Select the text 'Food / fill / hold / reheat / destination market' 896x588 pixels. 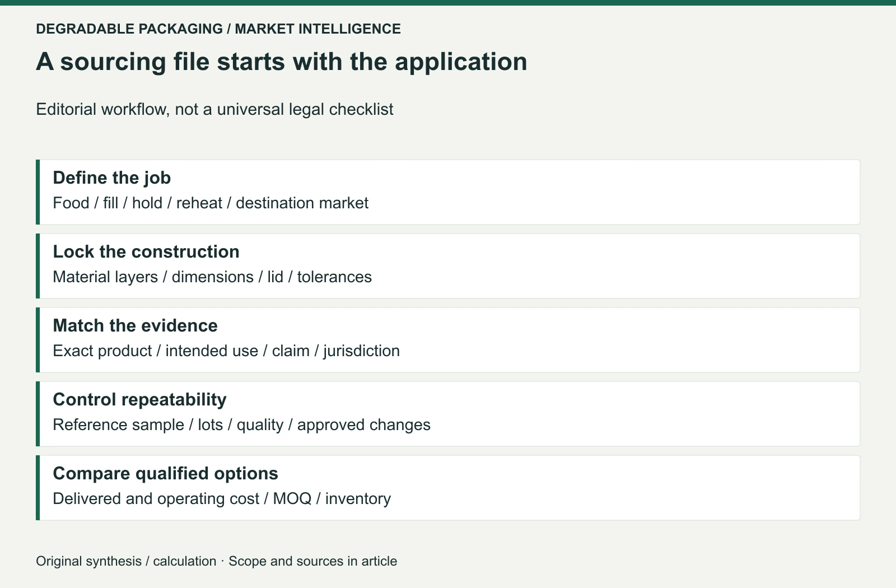click(x=211, y=203)
